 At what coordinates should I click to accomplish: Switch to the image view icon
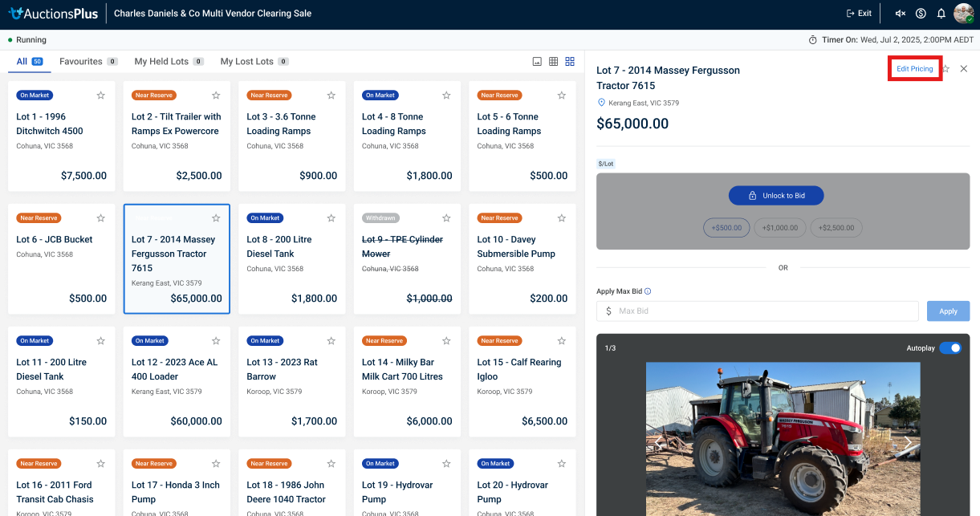tap(537, 62)
